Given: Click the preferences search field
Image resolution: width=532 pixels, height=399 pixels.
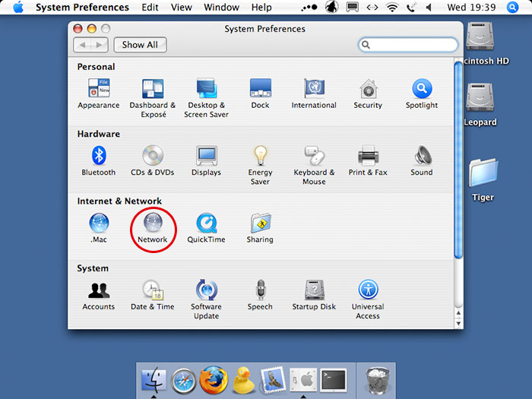Looking at the screenshot, I should click(x=408, y=44).
